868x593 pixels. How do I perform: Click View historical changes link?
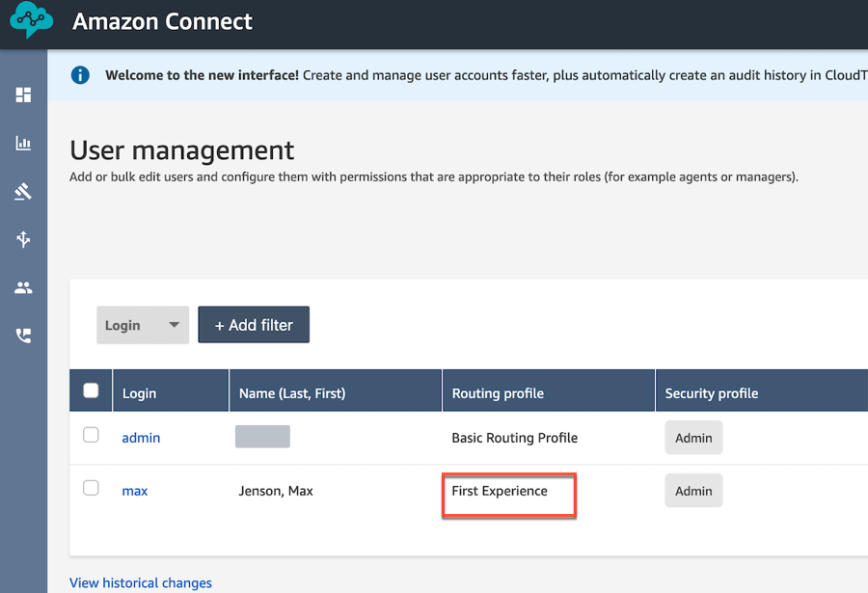click(141, 582)
